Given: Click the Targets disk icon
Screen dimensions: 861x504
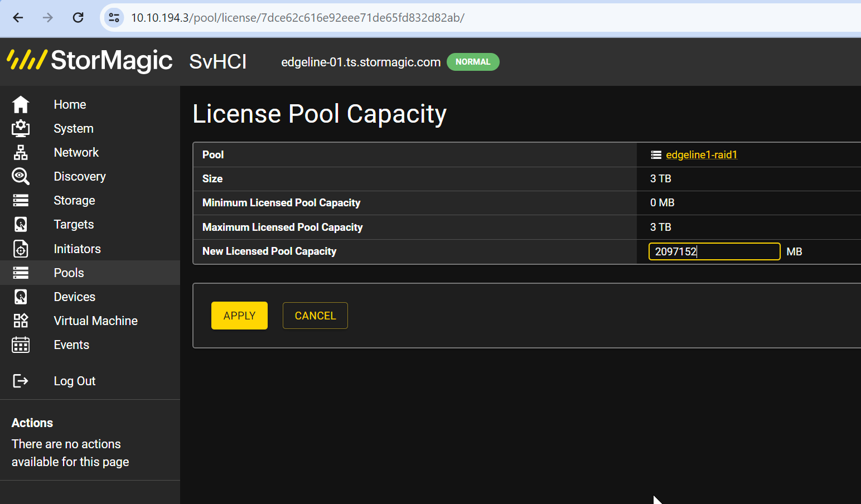Looking at the screenshot, I should 21,224.
